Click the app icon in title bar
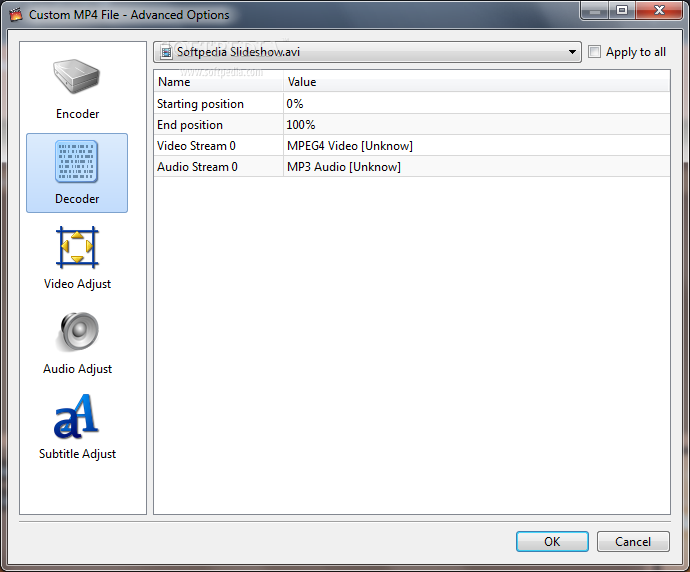Screen dimensions: 690x572 pos(16,15)
